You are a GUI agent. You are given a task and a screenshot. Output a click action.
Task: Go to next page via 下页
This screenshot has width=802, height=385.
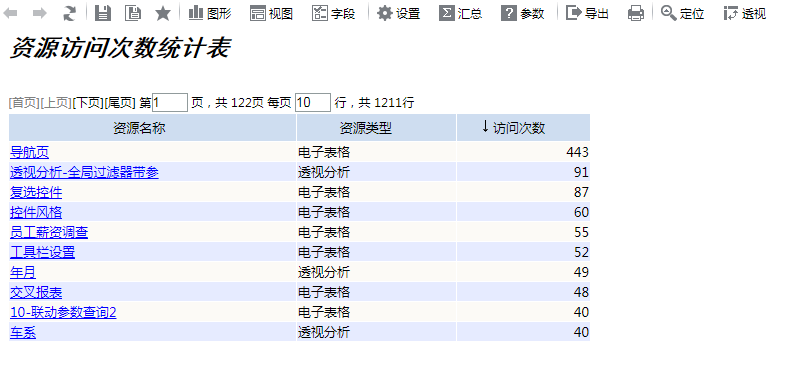(x=88, y=103)
